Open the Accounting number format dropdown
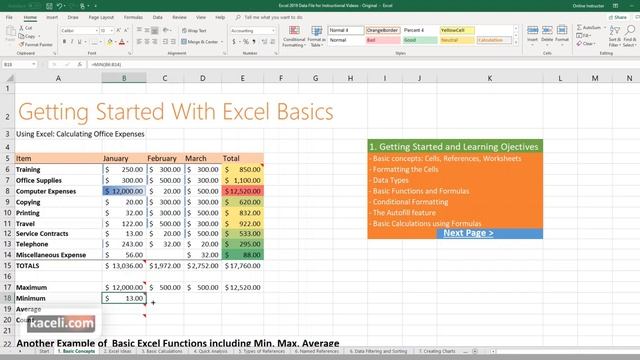The height and width of the screenshot is (360, 640). point(273,31)
